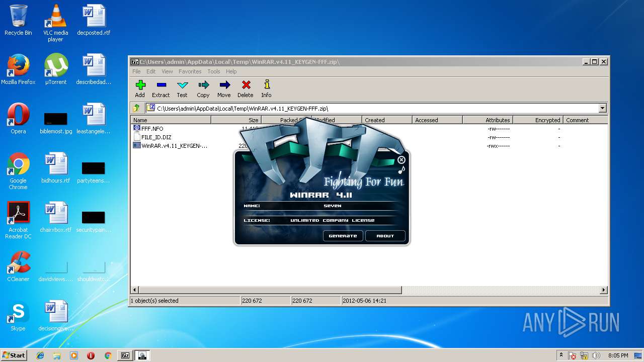Open the Edit menu
This screenshot has width=644, height=362.
(151, 71)
